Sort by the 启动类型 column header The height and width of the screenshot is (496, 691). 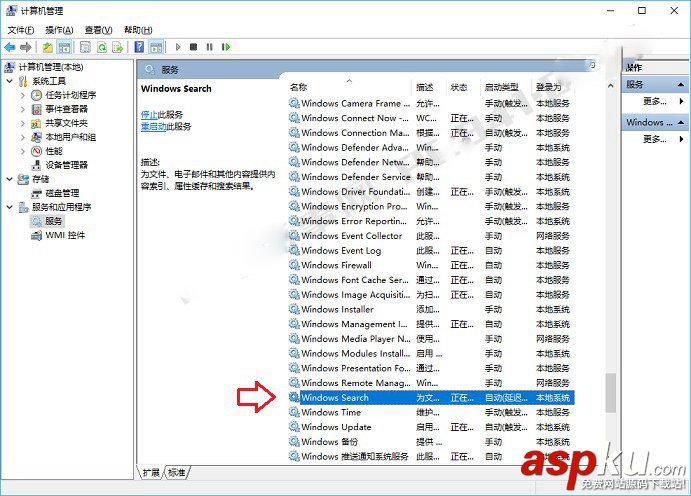click(502, 87)
